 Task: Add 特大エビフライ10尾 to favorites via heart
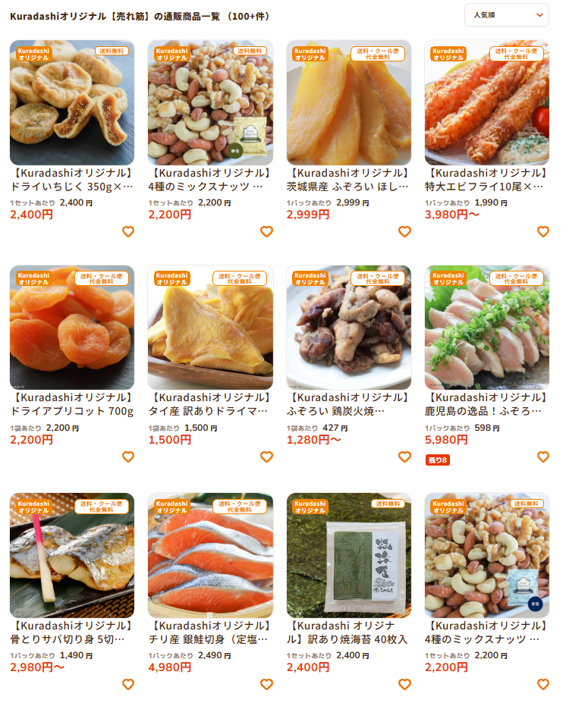[543, 232]
